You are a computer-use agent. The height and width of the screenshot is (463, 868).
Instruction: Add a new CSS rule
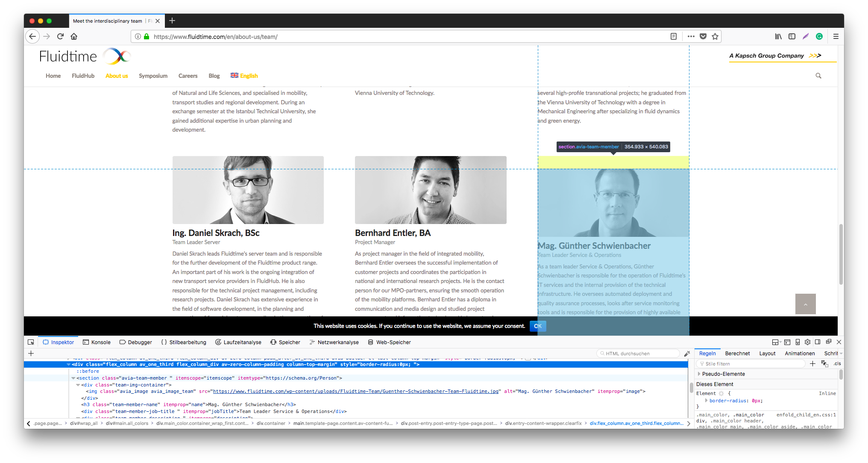tap(812, 364)
